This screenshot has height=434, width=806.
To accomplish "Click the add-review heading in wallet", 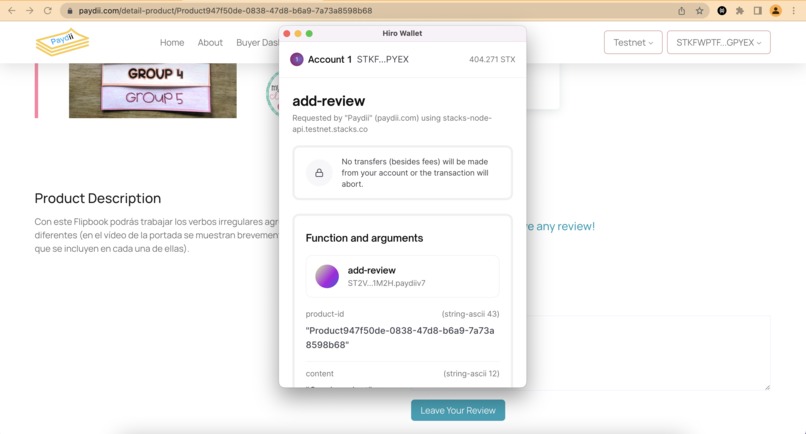I will pyautogui.click(x=328, y=101).
